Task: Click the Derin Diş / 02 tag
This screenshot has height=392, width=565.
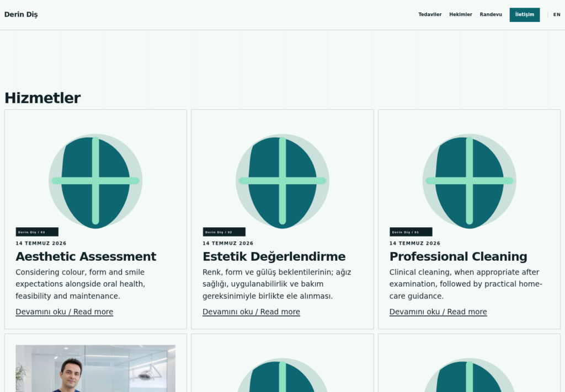Action: tap(224, 232)
